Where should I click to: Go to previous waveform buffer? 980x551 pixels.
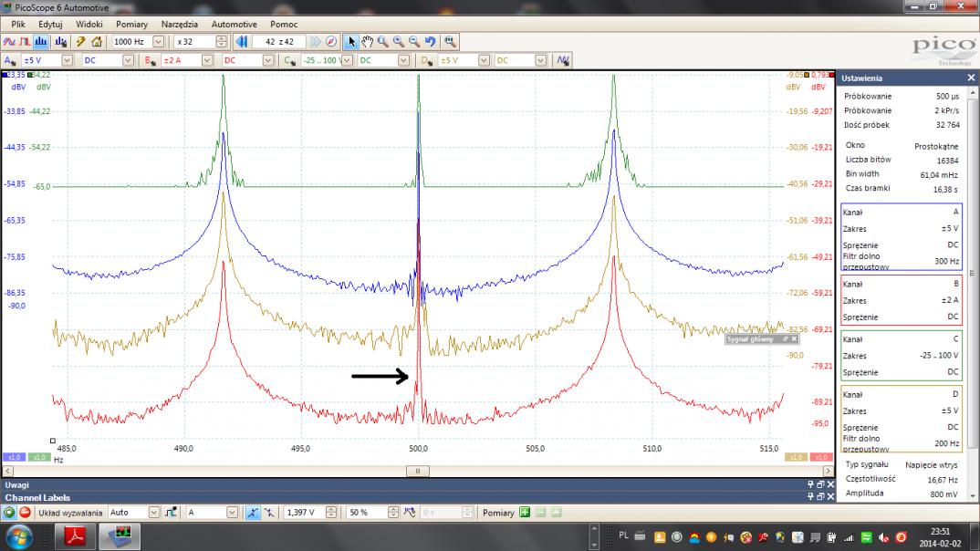pos(242,42)
